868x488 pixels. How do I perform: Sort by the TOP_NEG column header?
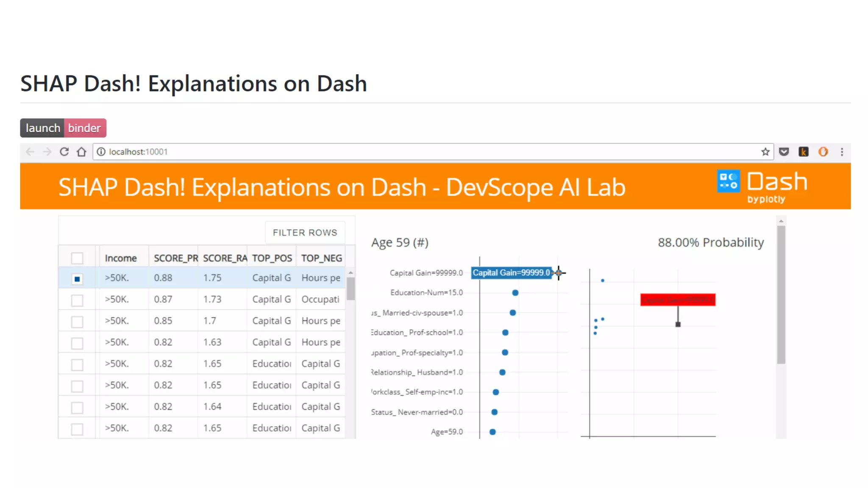(321, 258)
